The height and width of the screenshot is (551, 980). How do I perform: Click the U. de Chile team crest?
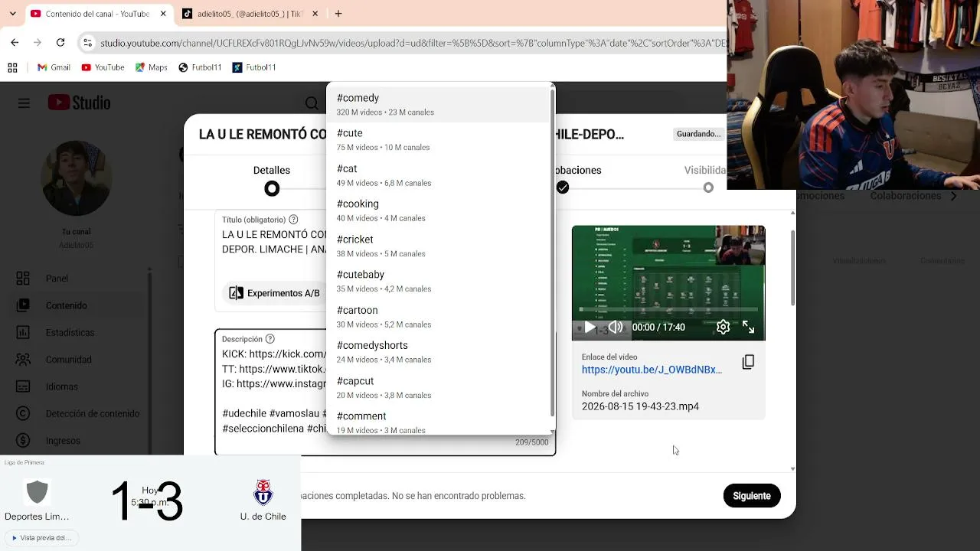coord(263,492)
